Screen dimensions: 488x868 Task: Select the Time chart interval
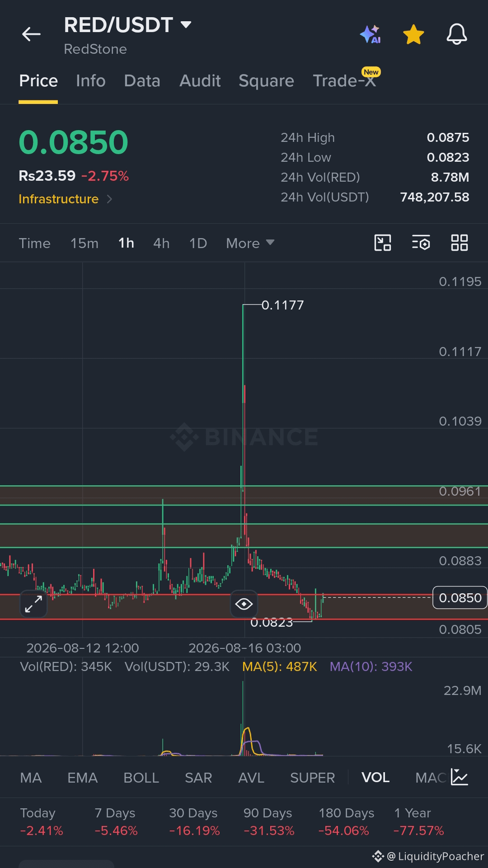[x=34, y=243]
